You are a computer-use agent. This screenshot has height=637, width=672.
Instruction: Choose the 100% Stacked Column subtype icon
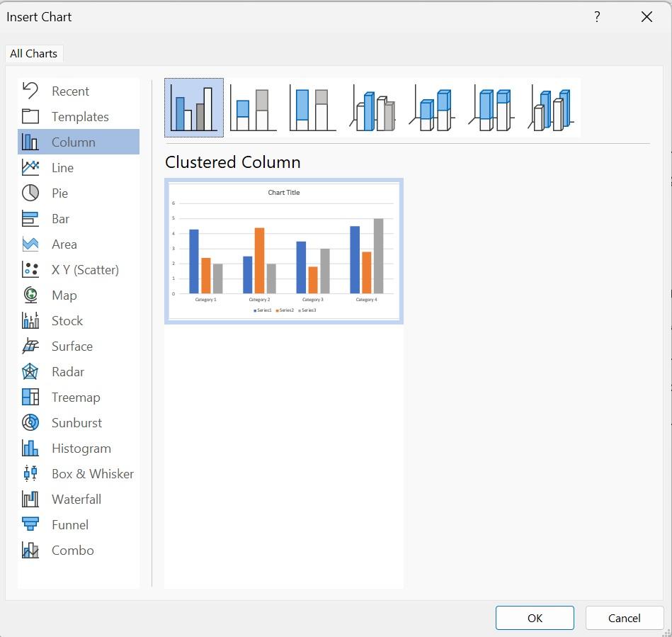pos(312,108)
